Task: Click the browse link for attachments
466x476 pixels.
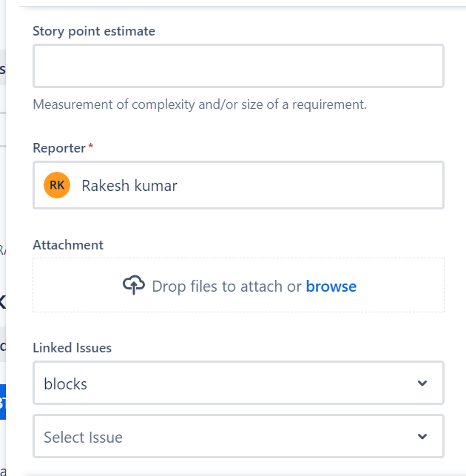Action: [x=331, y=286]
